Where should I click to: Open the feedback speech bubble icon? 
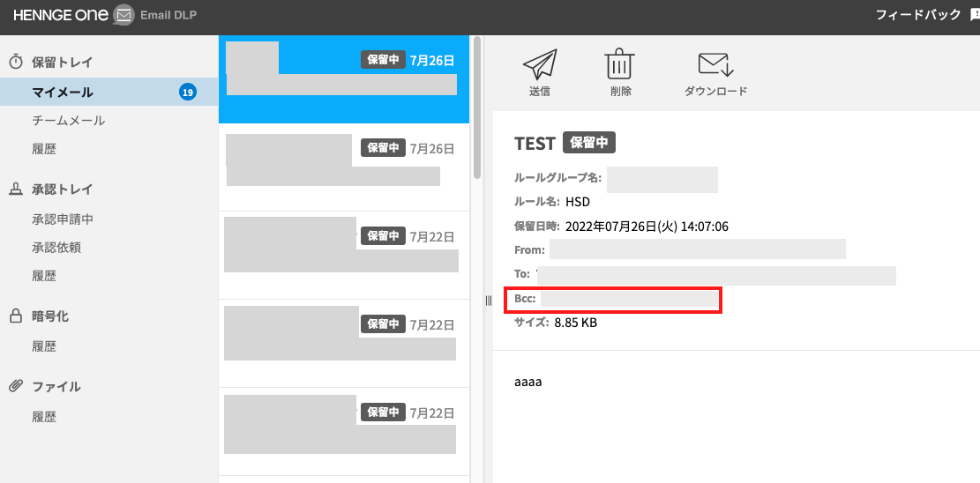point(975,16)
